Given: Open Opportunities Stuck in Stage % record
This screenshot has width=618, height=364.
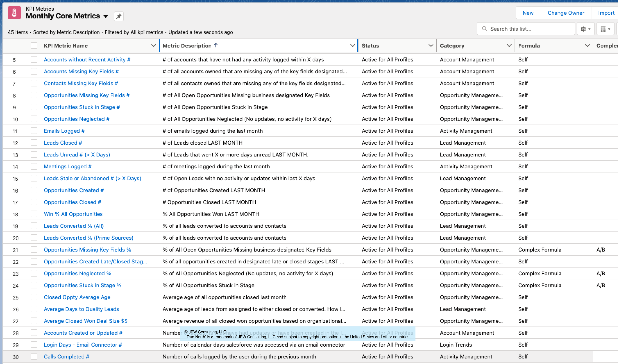Looking at the screenshot, I should (83, 286).
